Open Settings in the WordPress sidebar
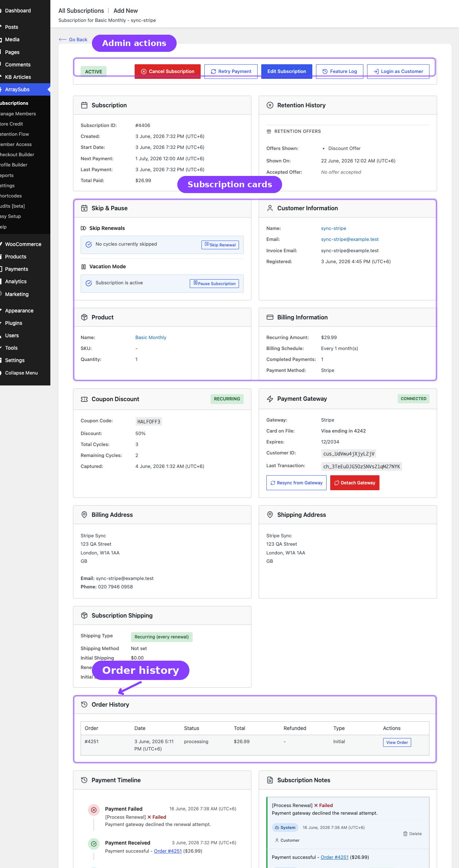 pyautogui.click(x=25, y=360)
